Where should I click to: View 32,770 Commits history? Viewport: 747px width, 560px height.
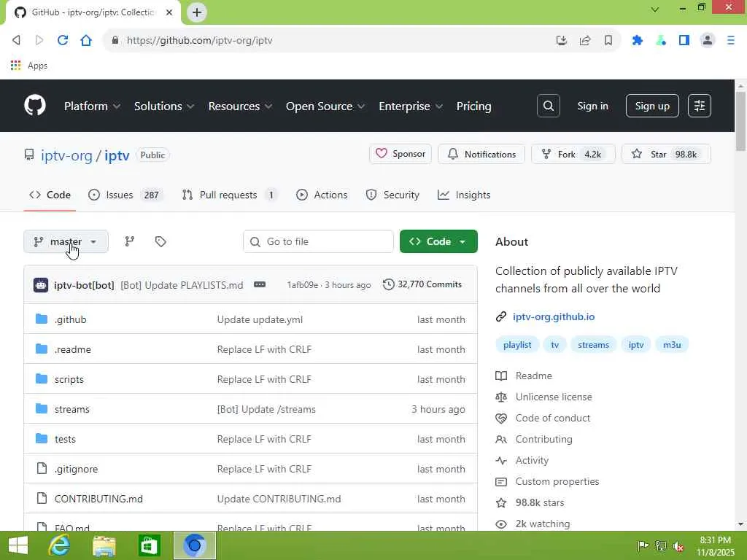click(422, 284)
